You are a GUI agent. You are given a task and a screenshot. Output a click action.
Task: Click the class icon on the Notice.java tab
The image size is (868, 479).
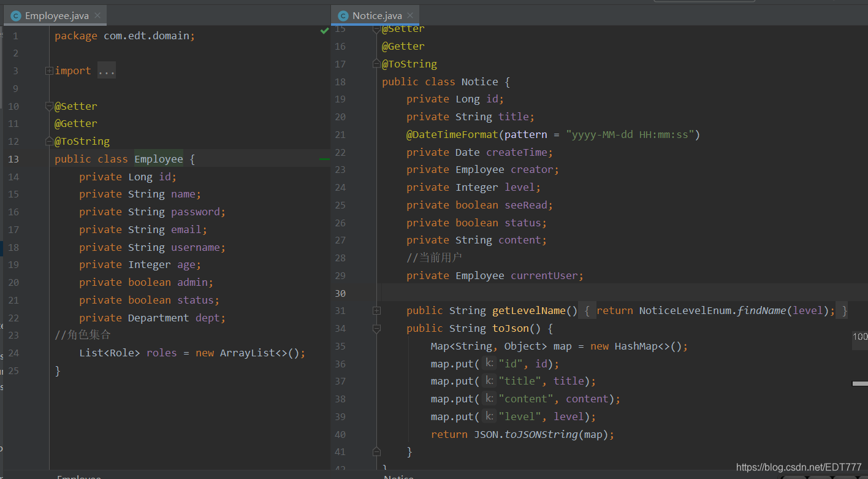[x=343, y=16]
